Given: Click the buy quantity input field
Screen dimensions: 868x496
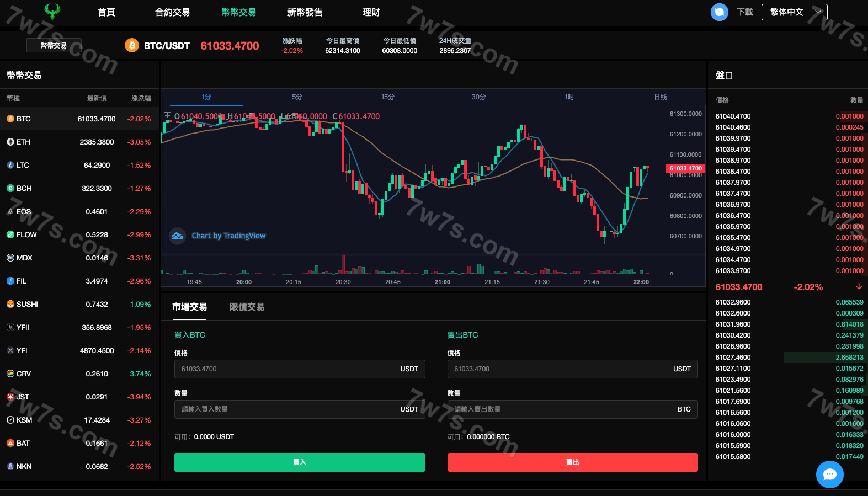Looking at the screenshot, I should point(287,409).
